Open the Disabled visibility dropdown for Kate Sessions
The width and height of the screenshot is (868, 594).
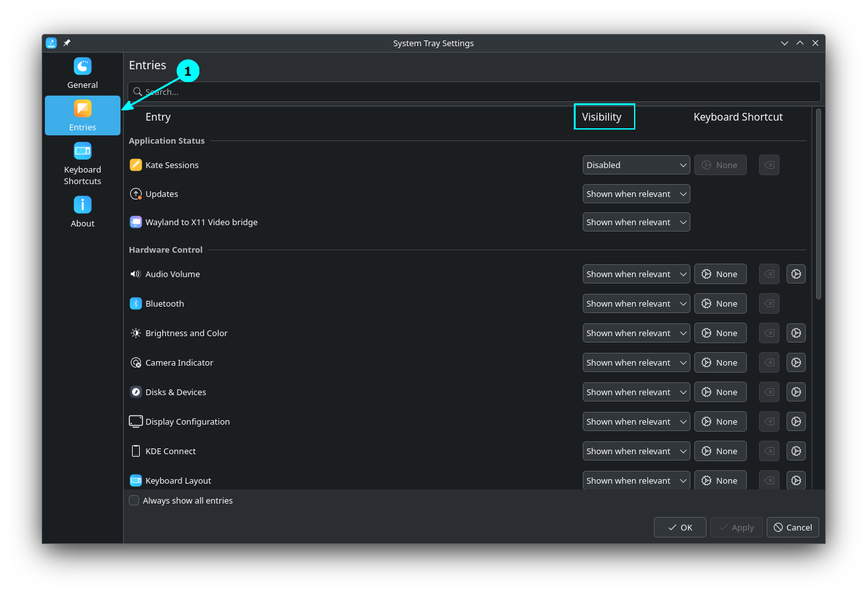[636, 165]
